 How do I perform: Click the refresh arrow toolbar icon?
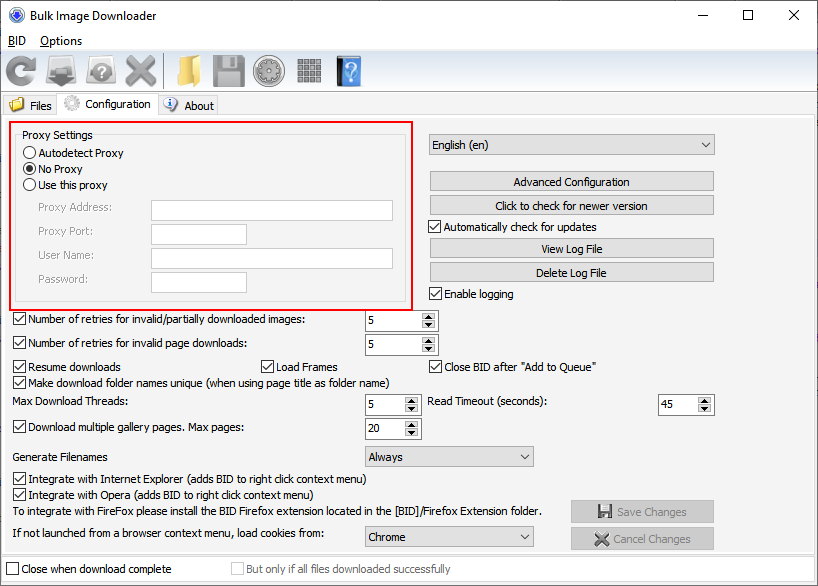(21, 70)
